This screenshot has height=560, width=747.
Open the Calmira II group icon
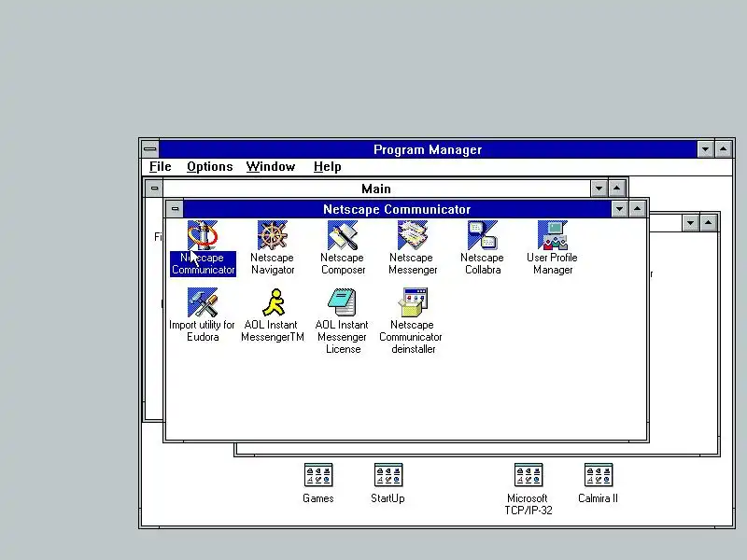(x=599, y=475)
